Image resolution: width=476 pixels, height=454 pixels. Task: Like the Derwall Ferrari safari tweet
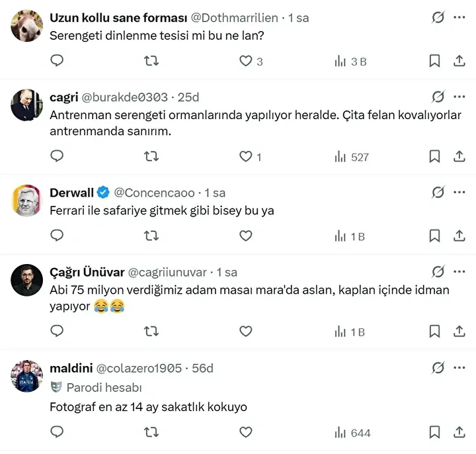246,236
